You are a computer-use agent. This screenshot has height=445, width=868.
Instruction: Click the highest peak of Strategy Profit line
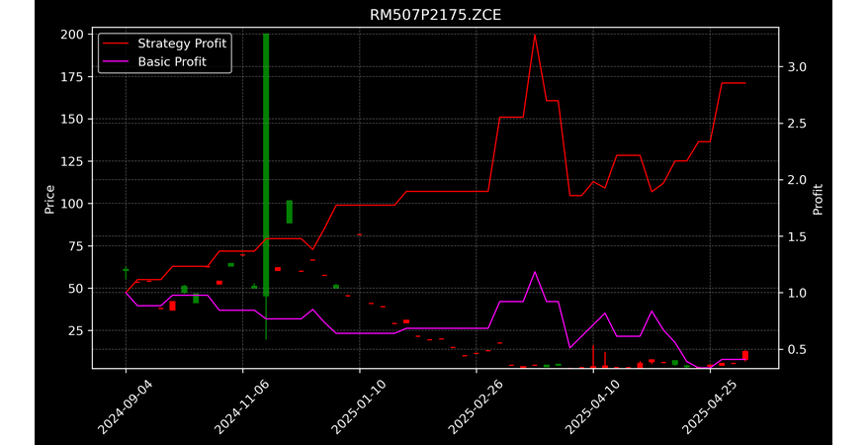click(x=535, y=35)
